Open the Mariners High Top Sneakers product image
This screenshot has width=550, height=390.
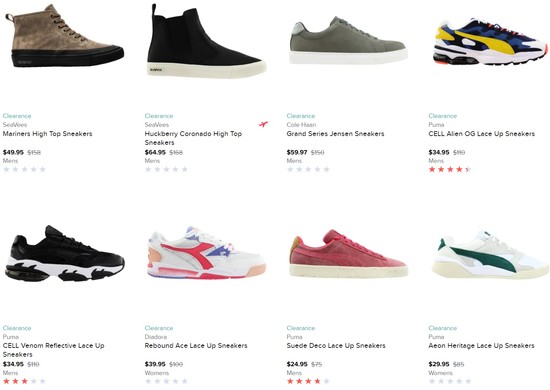tap(65, 36)
